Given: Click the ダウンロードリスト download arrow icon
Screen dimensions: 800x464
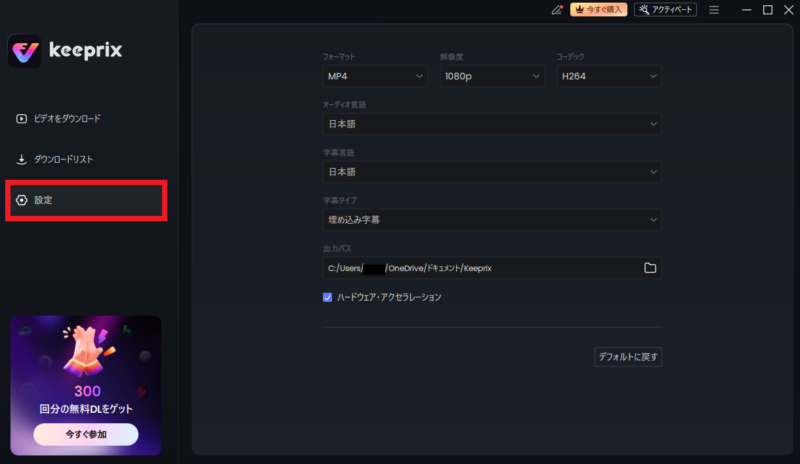Looking at the screenshot, I should 22,160.
